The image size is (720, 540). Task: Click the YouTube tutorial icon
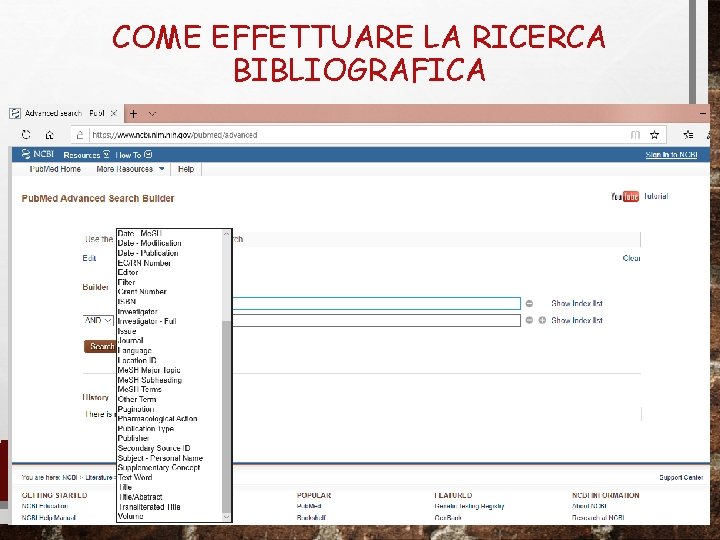pyautogui.click(x=625, y=197)
